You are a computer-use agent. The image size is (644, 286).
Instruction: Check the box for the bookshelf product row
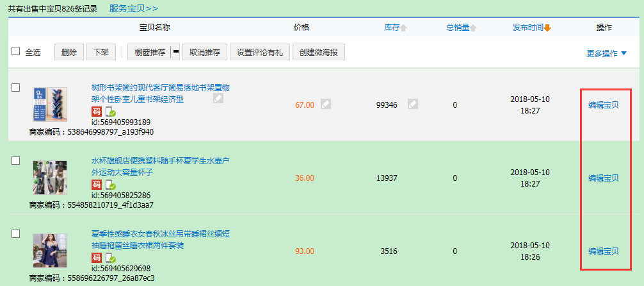[16, 87]
